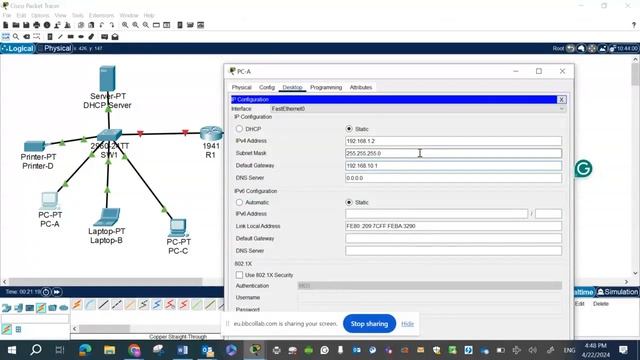Open the Extensions menu
The height and width of the screenshot is (360, 640).
(x=102, y=16)
